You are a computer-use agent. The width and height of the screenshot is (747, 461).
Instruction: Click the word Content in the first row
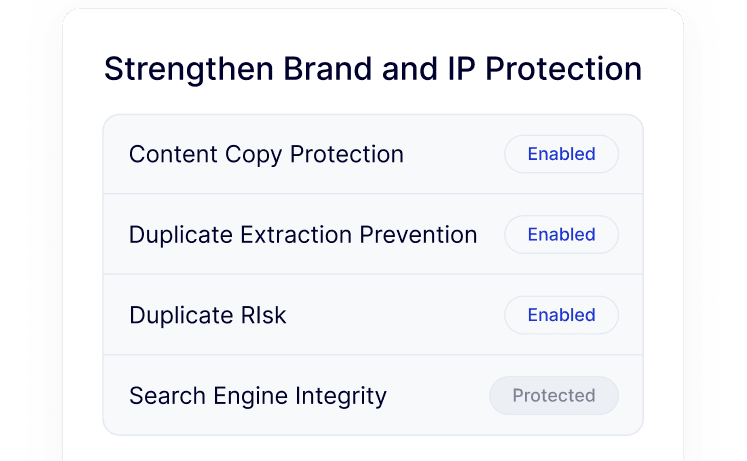(170, 155)
